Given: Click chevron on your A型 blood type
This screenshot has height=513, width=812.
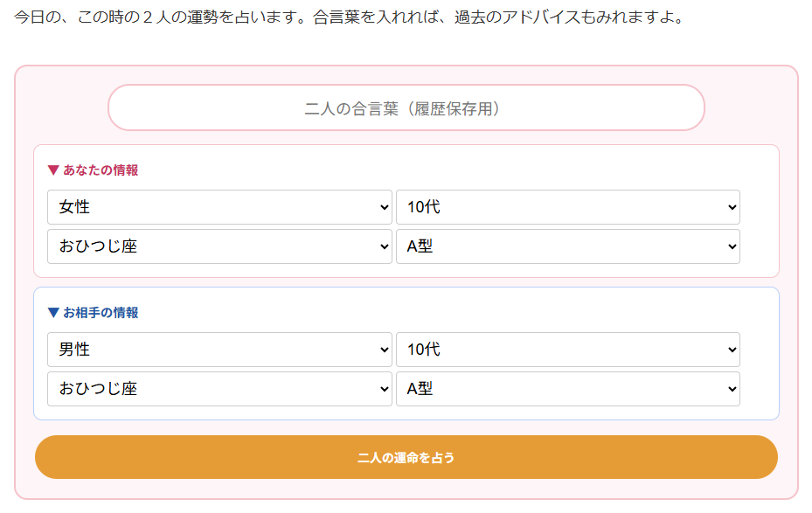Looking at the screenshot, I should [732, 246].
